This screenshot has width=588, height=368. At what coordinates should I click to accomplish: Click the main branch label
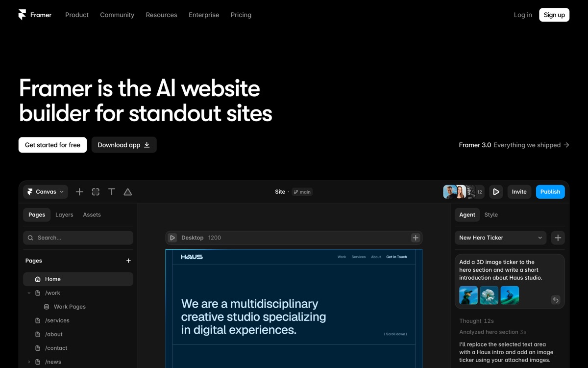[302, 192]
